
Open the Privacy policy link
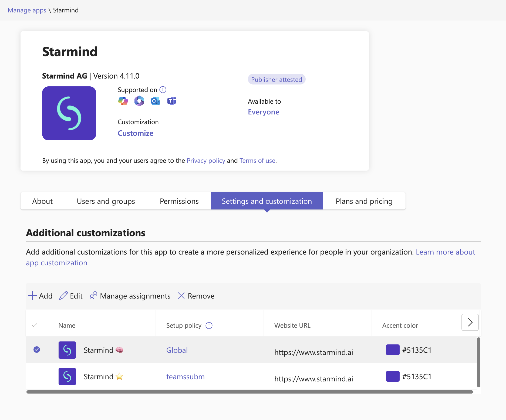pyautogui.click(x=206, y=161)
